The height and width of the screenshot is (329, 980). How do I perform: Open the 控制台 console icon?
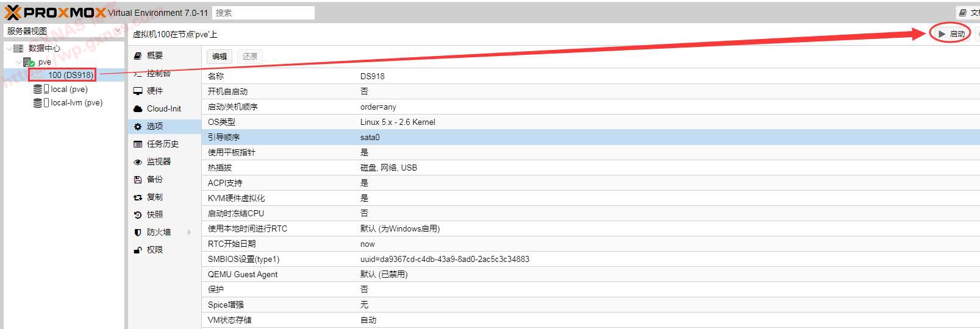[x=138, y=73]
